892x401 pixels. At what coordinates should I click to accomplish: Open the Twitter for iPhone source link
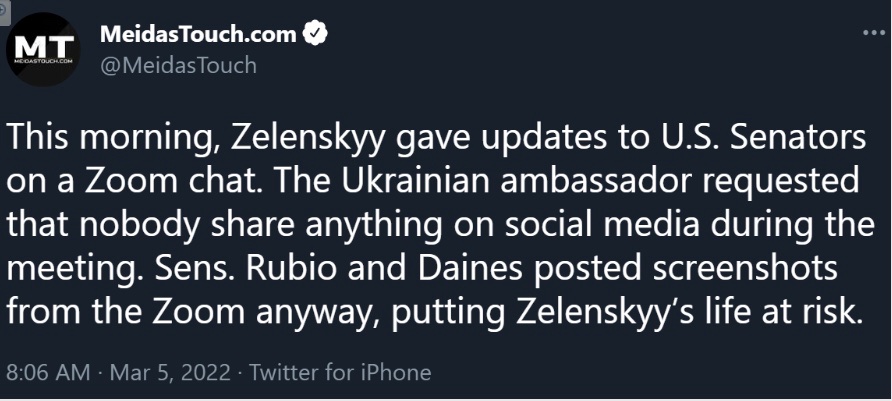pyautogui.click(x=340, y=373)
